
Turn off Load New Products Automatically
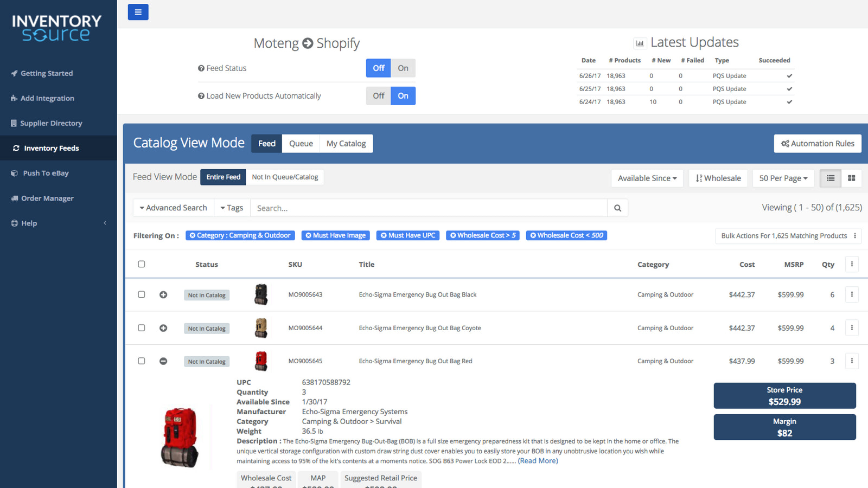(x=378, y=95)
